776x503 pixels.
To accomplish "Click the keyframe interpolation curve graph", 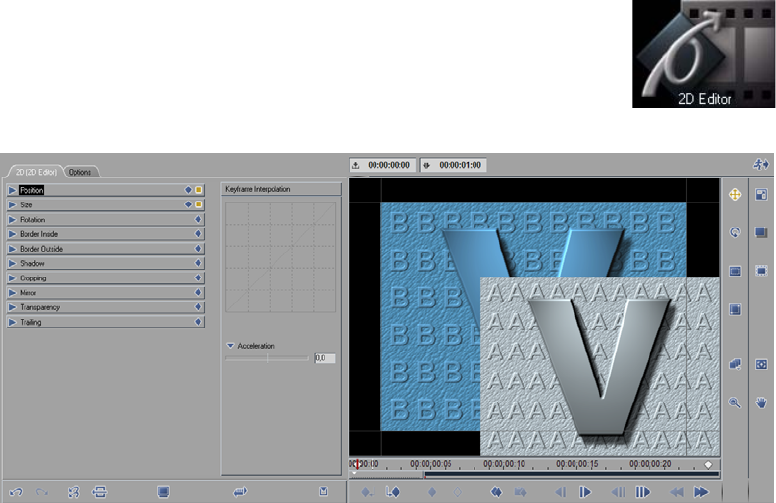I will pos(281,257).
